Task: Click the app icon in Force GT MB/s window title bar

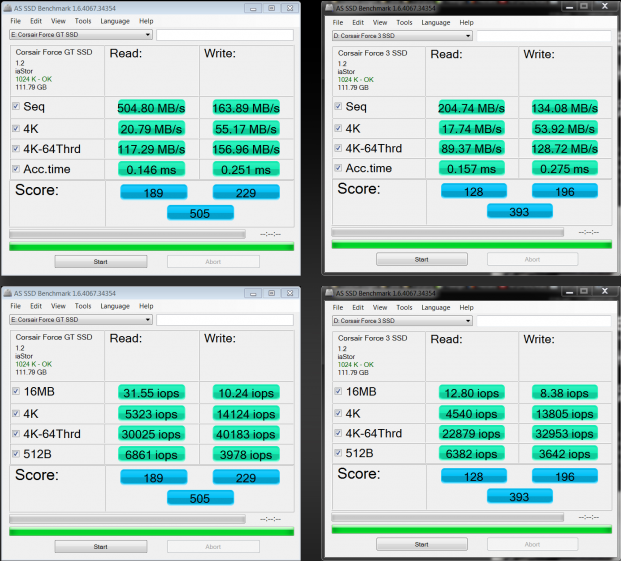Action: coord(7,7)
